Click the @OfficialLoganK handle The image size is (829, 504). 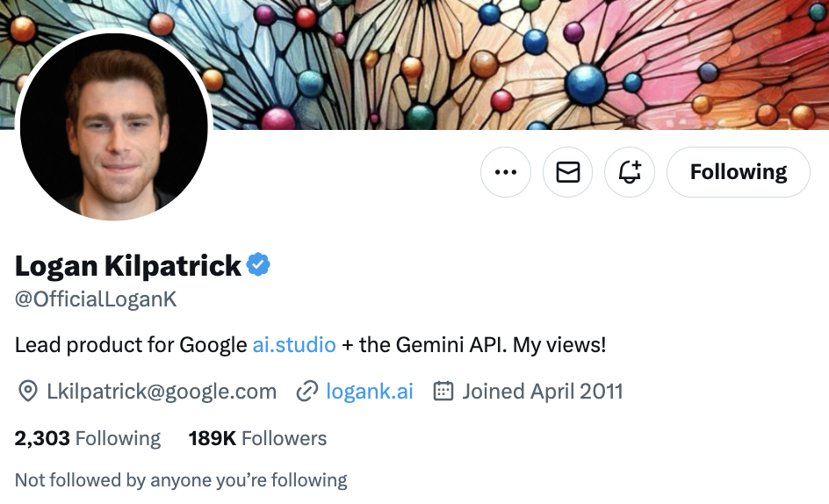[x=96, y=299]
